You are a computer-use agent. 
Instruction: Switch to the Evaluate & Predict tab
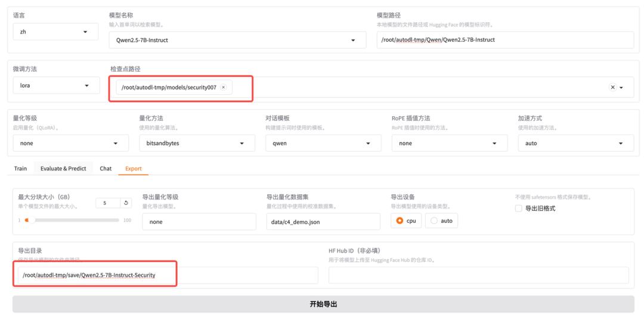(63, 169)
